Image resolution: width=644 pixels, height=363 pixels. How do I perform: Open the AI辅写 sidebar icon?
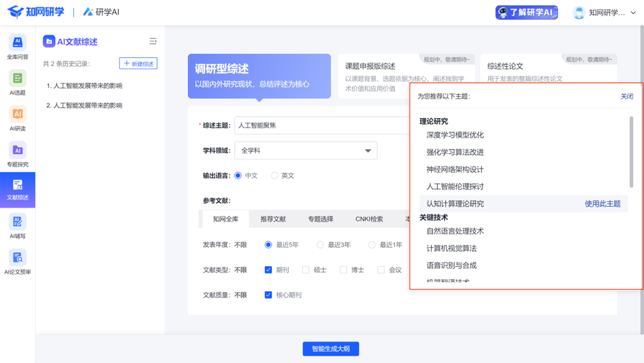coord(18,226)
